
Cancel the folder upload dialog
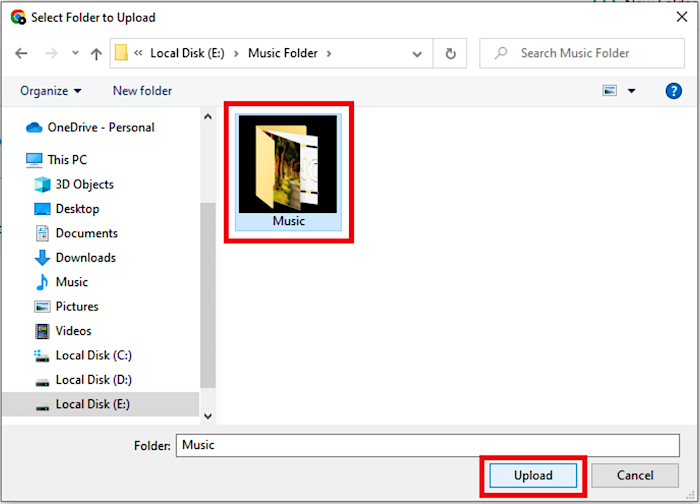(x=635, y=475)
